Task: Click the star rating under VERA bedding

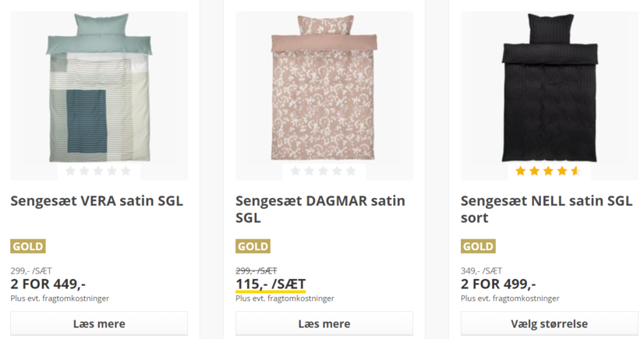Action: pyautogui.click(x=98, y=171)
